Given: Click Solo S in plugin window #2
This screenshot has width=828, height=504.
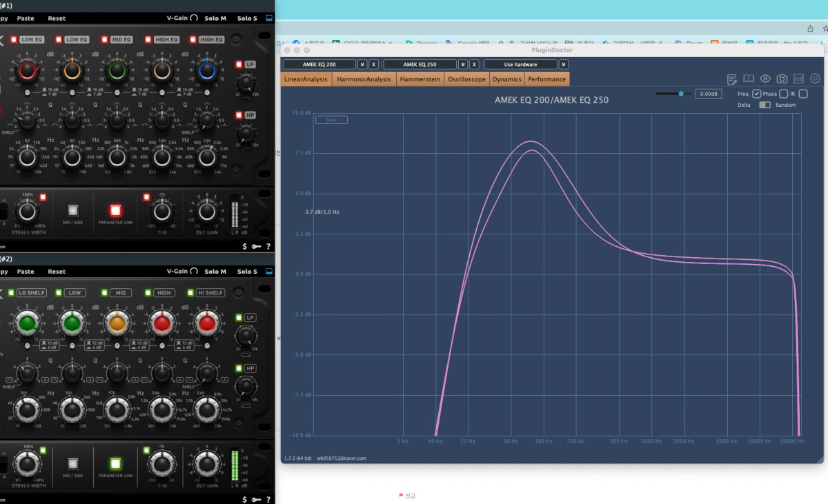Looking at the screenshot, I should [247, 272].
